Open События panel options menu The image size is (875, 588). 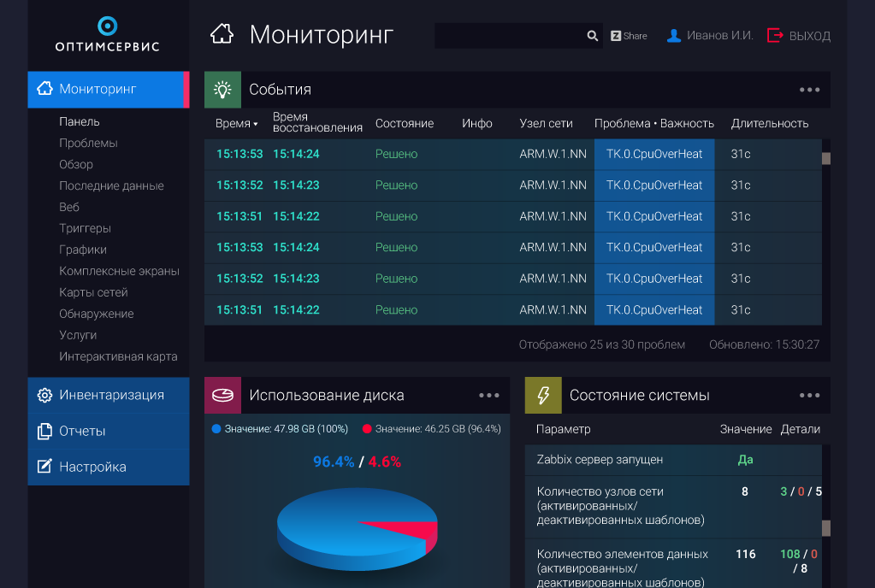tap(809, 89)
